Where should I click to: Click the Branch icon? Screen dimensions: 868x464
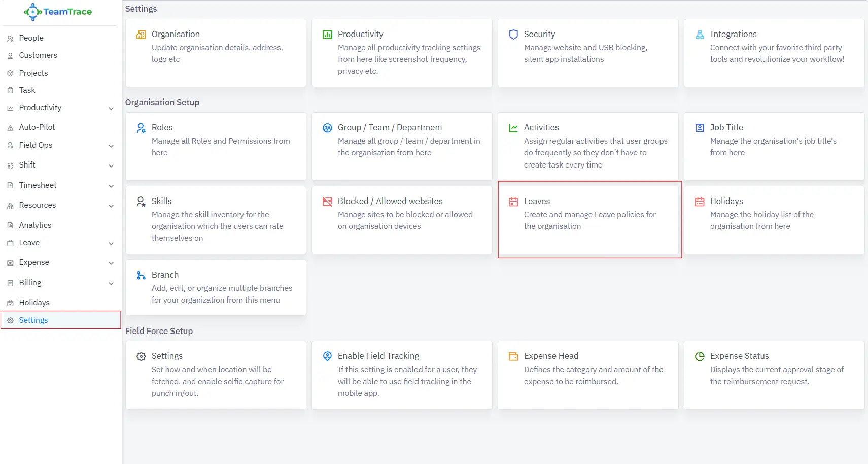pos(141,275)
